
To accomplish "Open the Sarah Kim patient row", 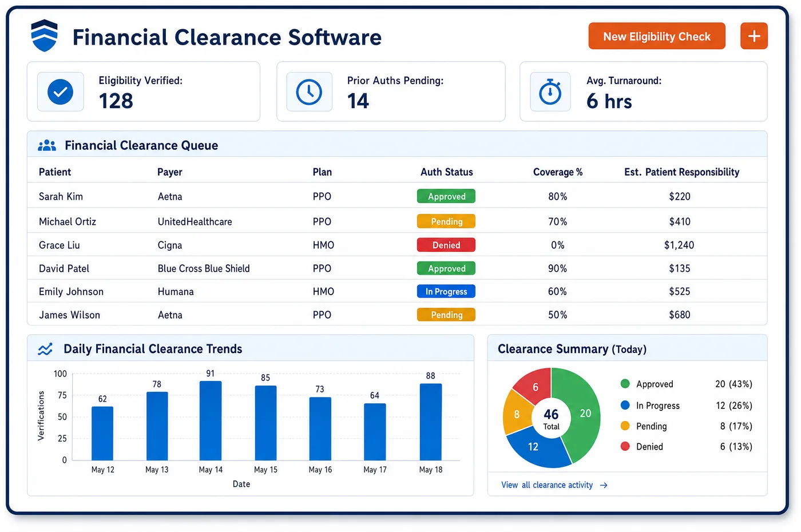I will click(x=397, y=196).
